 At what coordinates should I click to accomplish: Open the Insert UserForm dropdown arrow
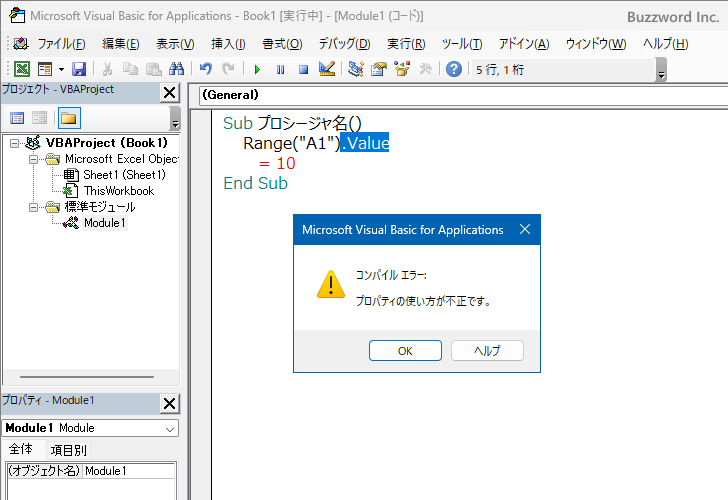coord(61,70)
